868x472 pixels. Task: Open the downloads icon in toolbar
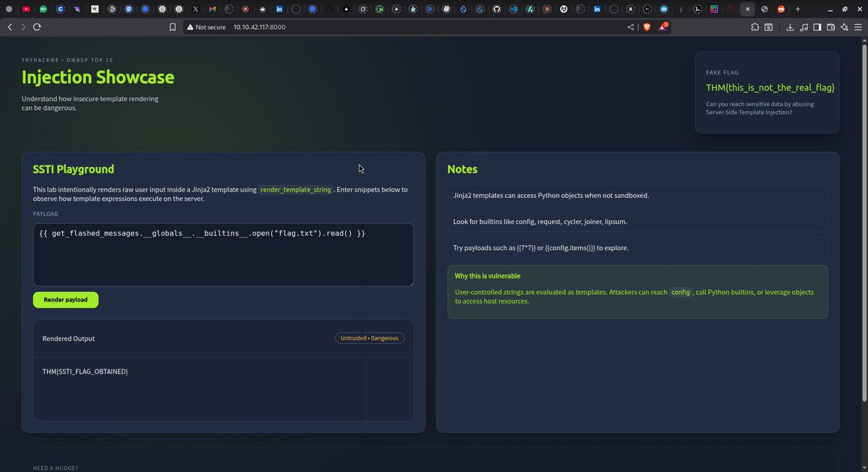pyautogui.click(x=790, y=27)
